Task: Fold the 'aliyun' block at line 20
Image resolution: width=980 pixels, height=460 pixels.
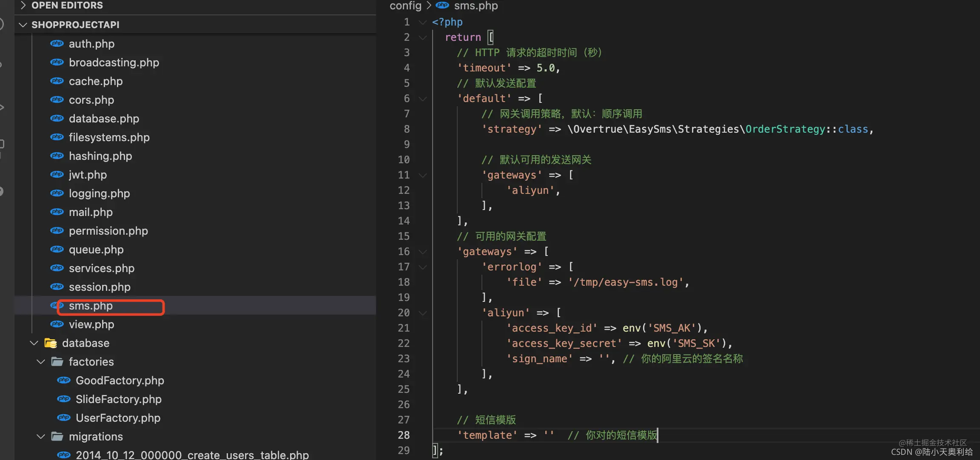Action: [x=422, y=313]
